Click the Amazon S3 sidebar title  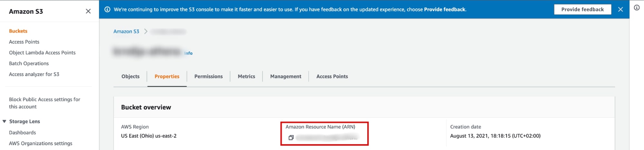(x=26, y=11)
